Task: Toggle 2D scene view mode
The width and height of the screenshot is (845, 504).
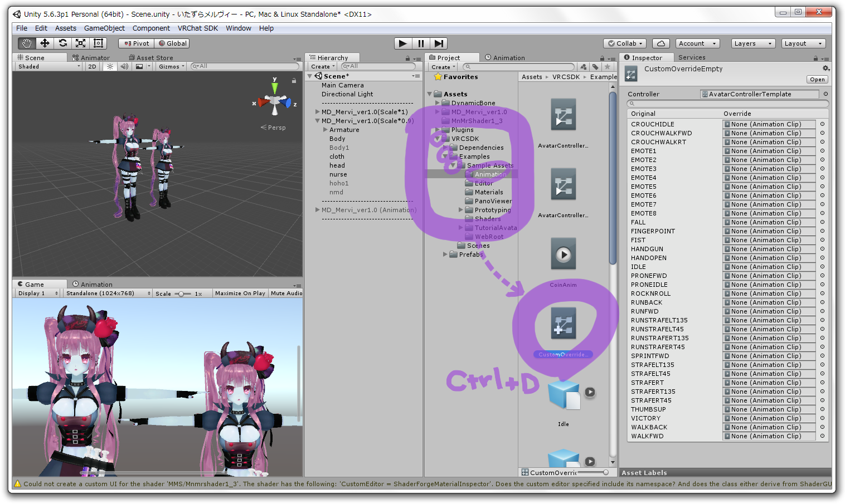Action: pos(92,66)
